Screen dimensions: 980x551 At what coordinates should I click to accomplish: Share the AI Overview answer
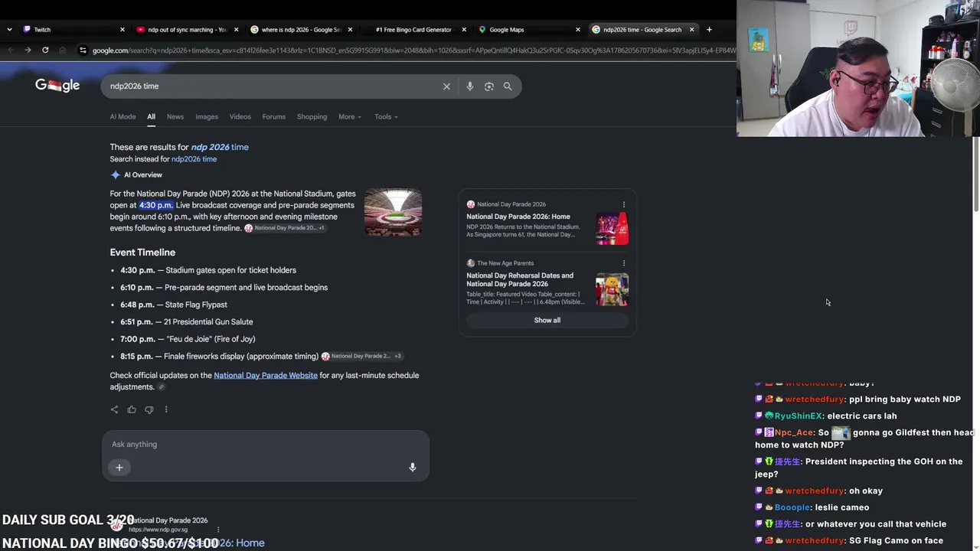(x=114, y=409)
